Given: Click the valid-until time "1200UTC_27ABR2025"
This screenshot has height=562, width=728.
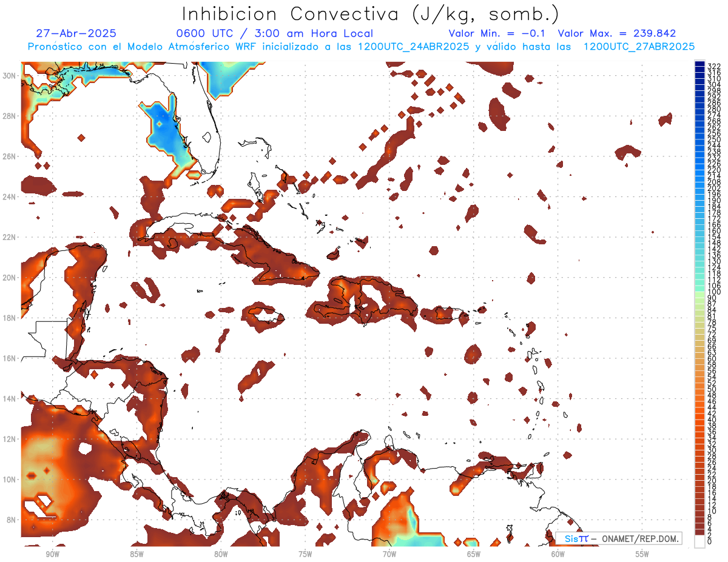Looking at the screenshot, I should [639, 47].
